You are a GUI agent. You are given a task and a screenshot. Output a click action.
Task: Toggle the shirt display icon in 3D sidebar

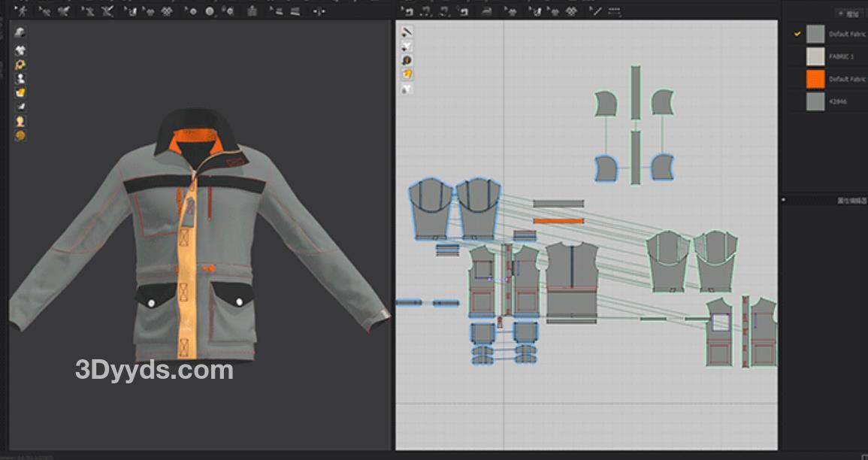point(20,50)
